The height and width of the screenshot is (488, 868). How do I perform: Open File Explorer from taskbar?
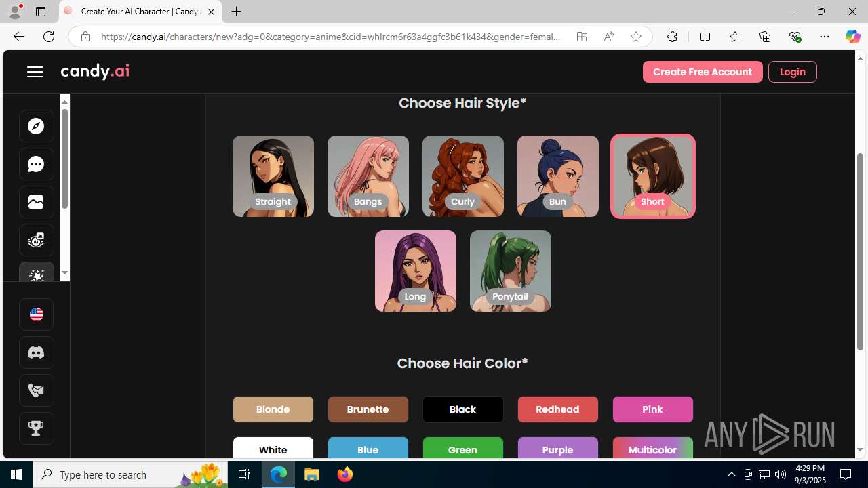(x=312, y=474)
